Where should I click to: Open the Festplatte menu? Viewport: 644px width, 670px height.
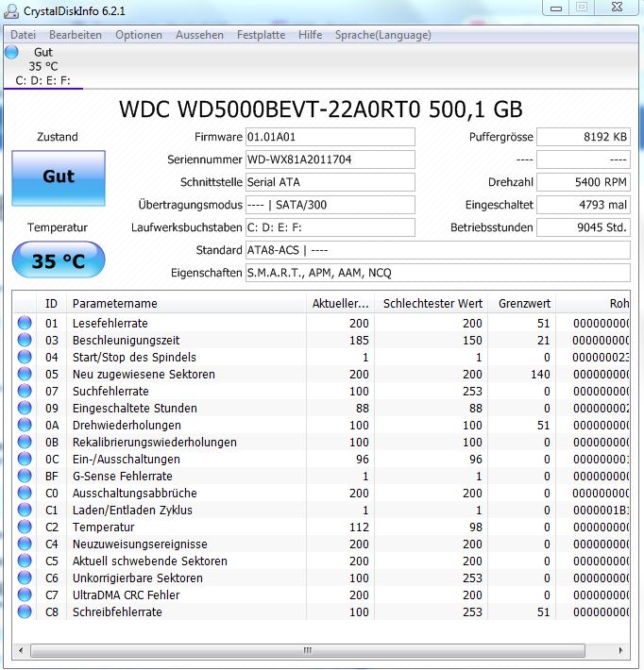(x=261, y=35)
